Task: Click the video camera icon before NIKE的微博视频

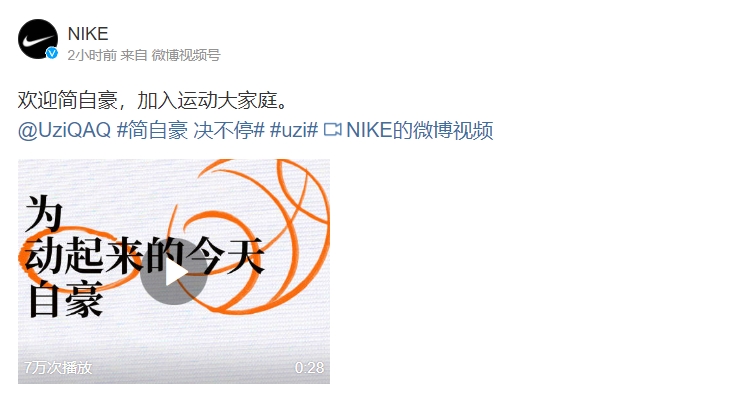Action: click(332, 130)
